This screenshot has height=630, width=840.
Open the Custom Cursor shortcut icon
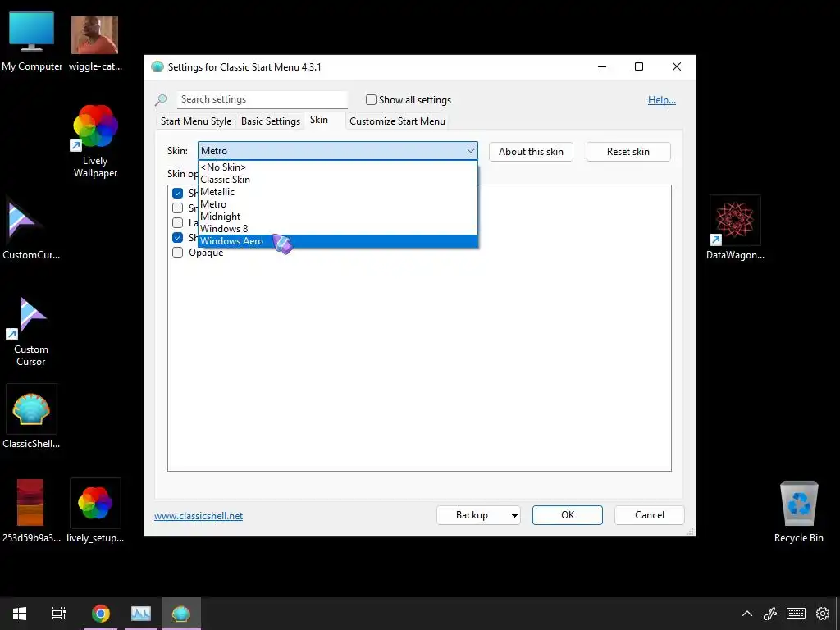[x=30, y=332]
